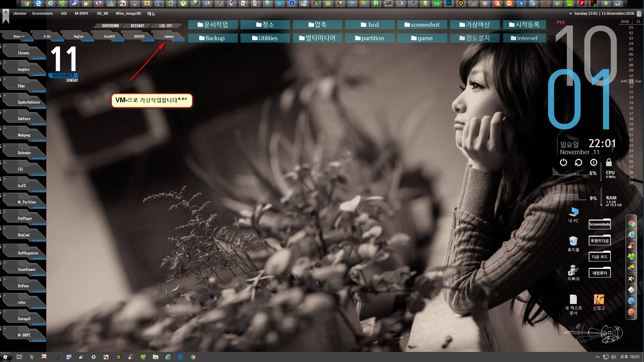This screenshot has width=644, height=362.
Task: Launch the EasyBCD launcher tile
Action: [109, 36]
